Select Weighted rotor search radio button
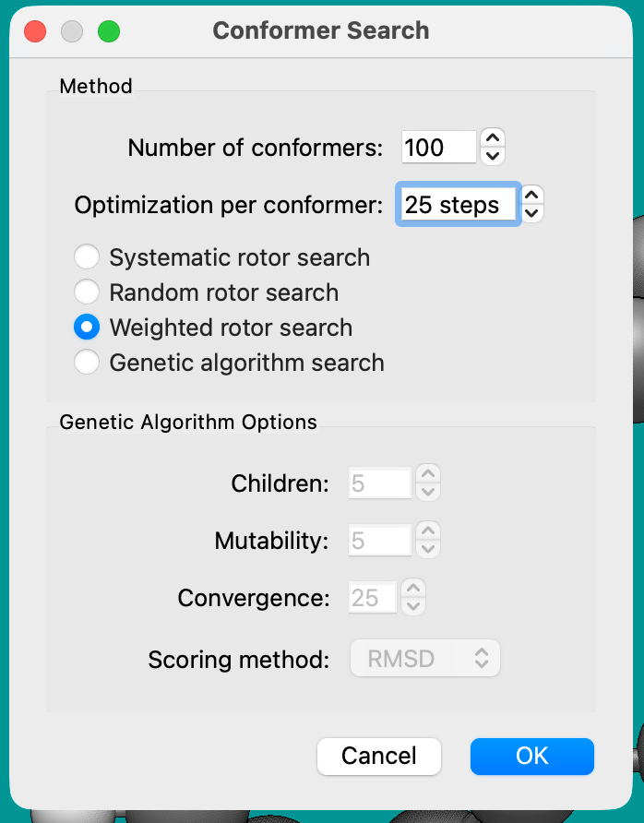644x823 pixels. (87, 328)
